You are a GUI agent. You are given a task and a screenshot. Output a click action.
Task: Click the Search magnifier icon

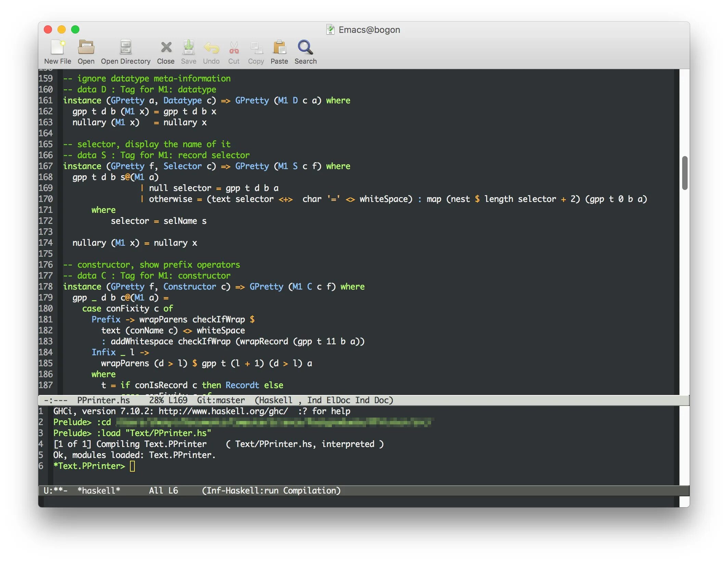point(305,48)
